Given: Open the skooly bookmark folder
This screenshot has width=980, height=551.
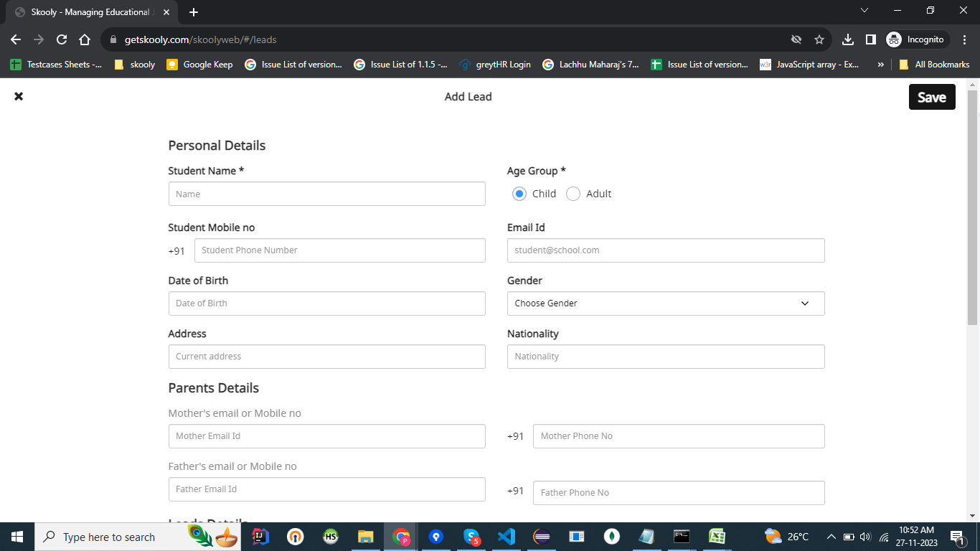Looking at the screenshot, I should click(135, 65).
